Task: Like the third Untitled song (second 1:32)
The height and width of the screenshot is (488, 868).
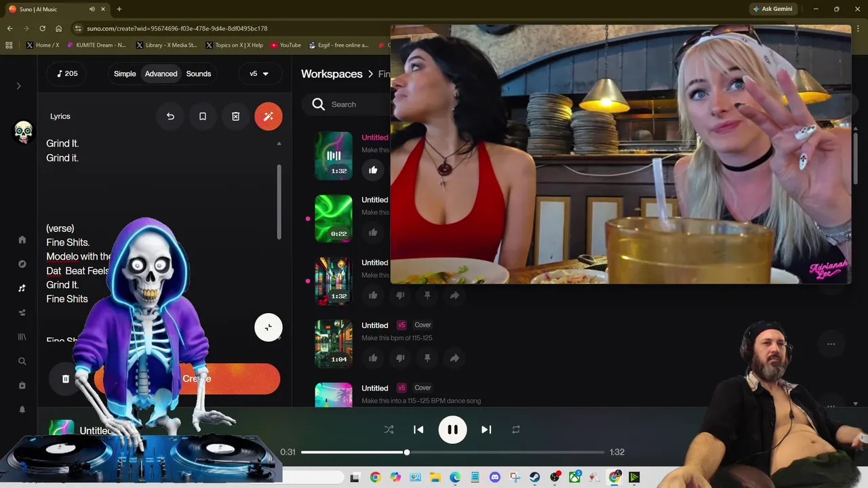Action: [x=373, y=295]
